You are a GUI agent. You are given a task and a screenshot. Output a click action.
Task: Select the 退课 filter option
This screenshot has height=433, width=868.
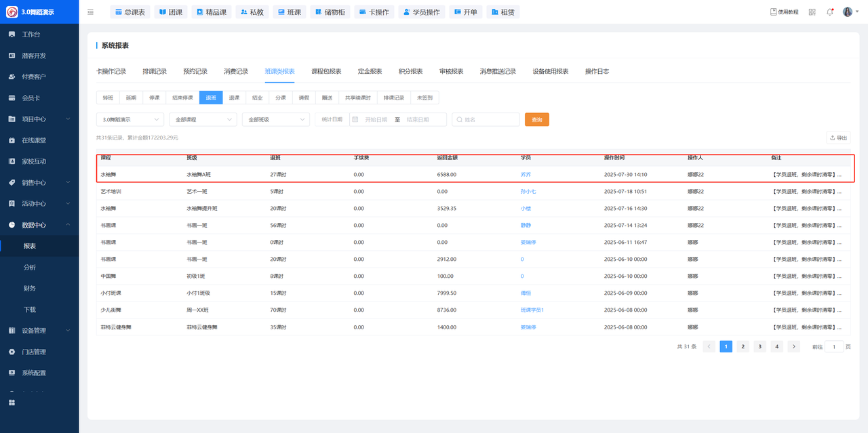(x=234, y=98)
